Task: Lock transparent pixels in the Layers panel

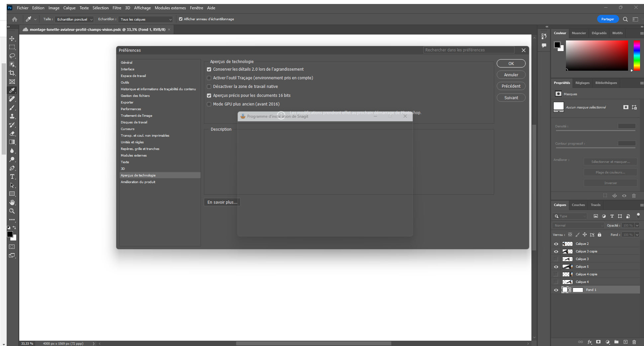Action: tap(570, 235)
